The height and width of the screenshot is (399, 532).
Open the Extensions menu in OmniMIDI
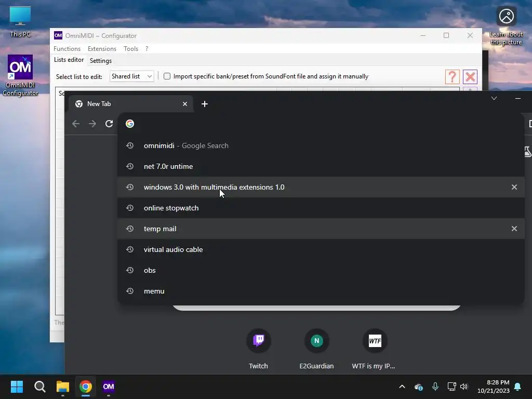tap(102, 48)
